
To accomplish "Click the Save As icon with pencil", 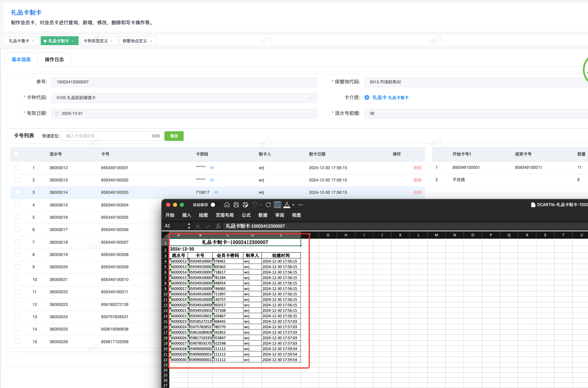I will tap(245, 205).
